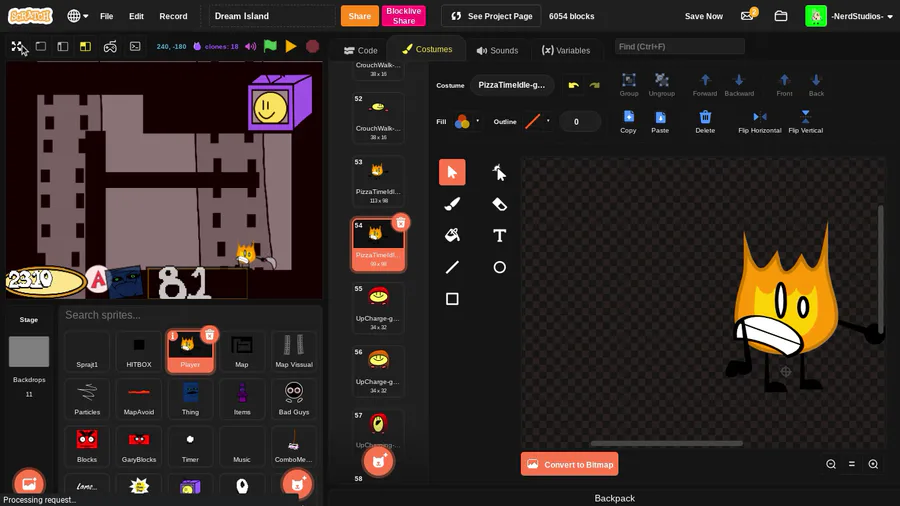
Task: Open the Fill color dropdown
Action: (x=466, y=121)
